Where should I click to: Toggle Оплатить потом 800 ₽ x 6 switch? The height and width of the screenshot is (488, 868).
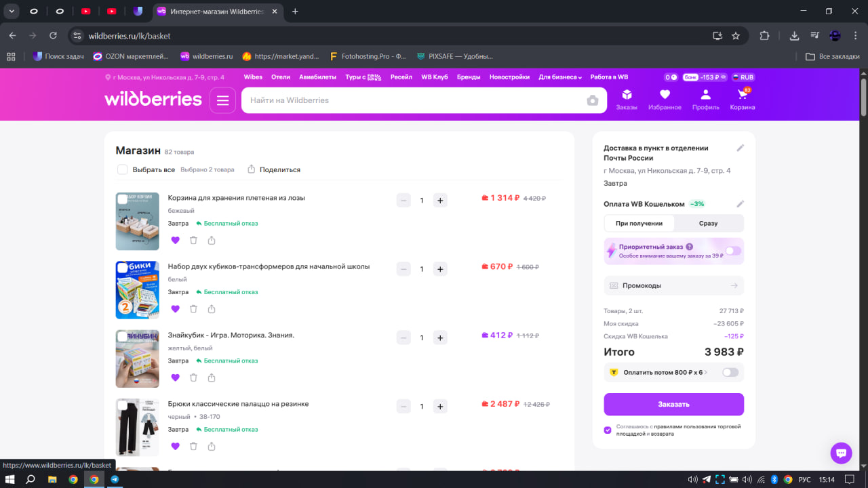tap(730, 372)
